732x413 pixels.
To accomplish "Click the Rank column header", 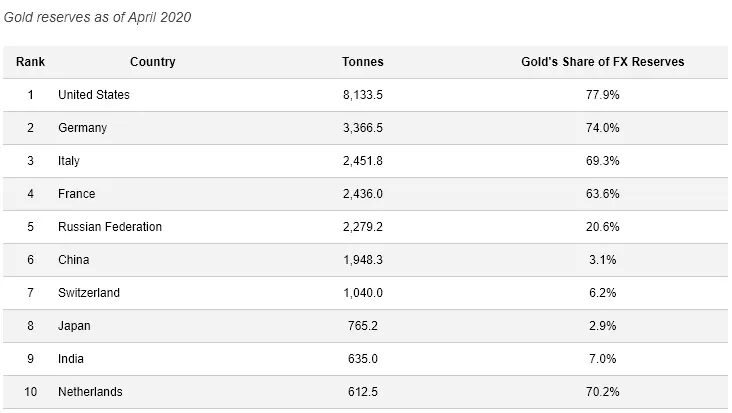I will (30, 62).
